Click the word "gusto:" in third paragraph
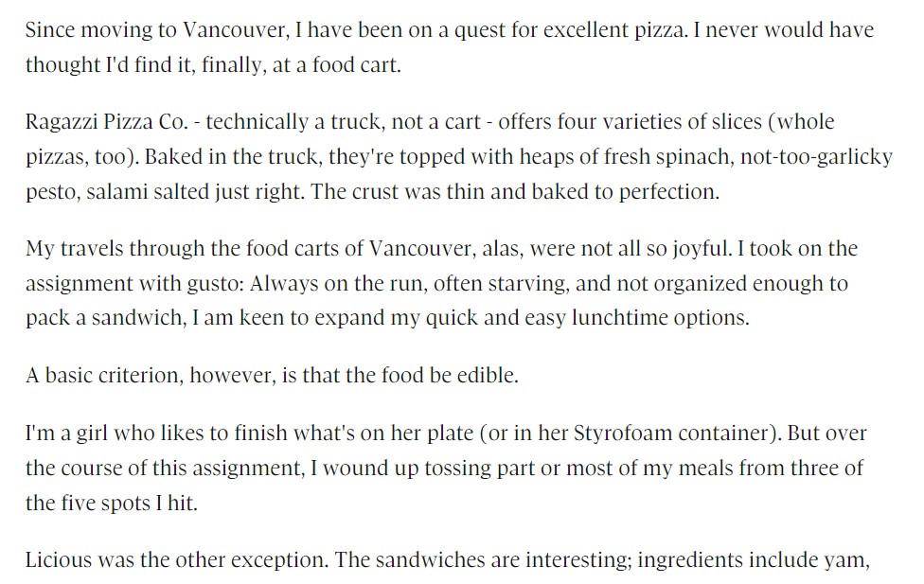This screenshot has width=924, height=584. tap(215, 284)
